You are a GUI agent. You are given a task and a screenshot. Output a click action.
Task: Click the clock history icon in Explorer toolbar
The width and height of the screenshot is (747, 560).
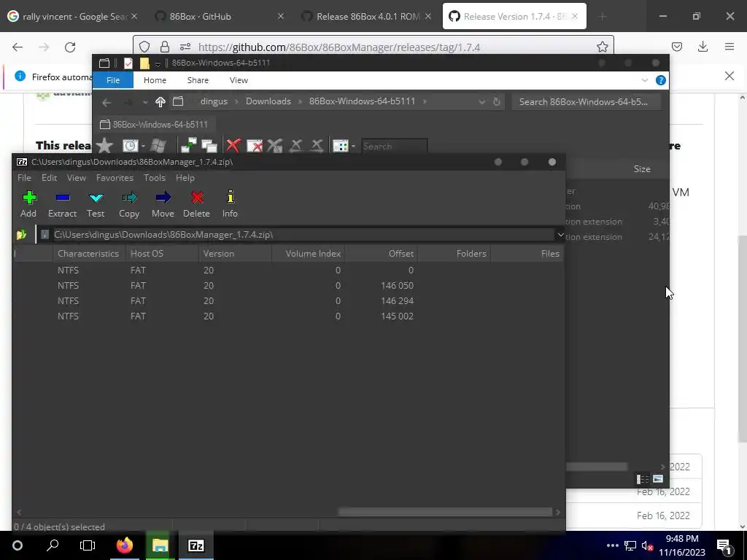[x=130, y=146]
